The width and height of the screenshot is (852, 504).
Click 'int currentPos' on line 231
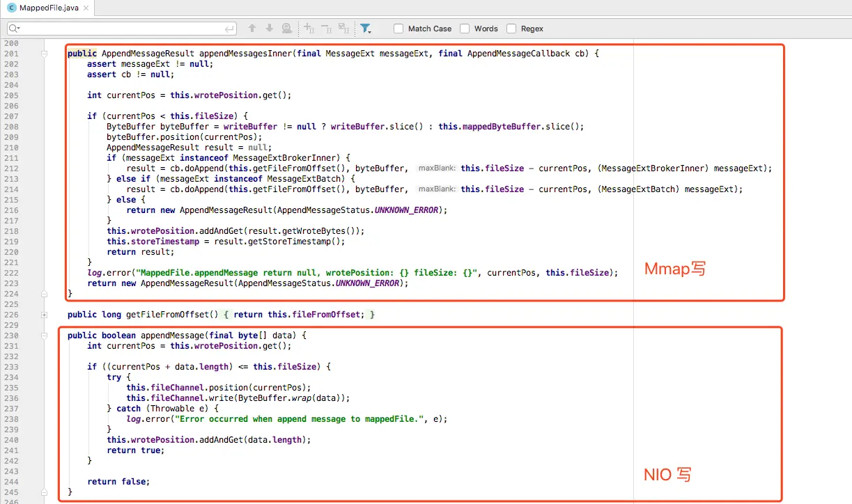coord(121,346)
